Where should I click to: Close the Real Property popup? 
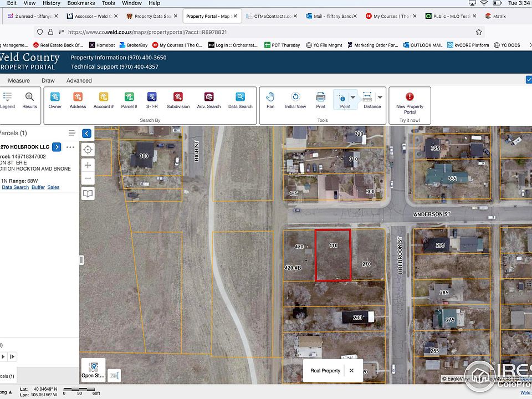(351, 371)
